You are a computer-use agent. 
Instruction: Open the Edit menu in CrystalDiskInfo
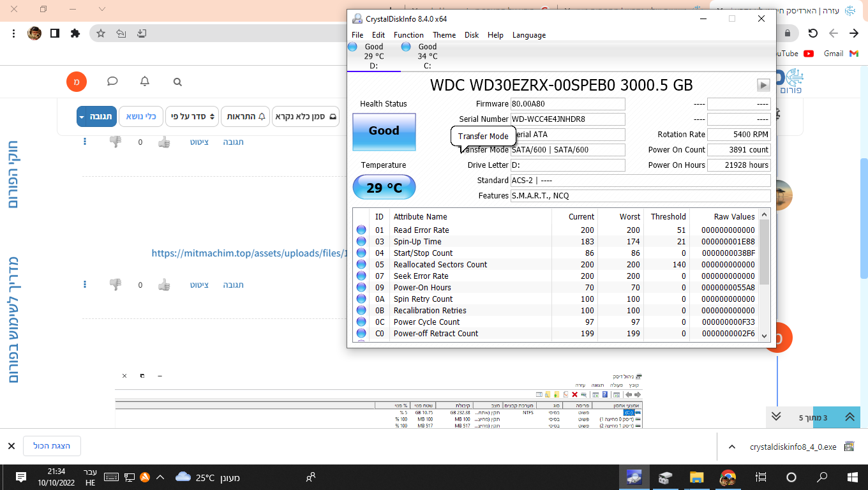[378, 35]
